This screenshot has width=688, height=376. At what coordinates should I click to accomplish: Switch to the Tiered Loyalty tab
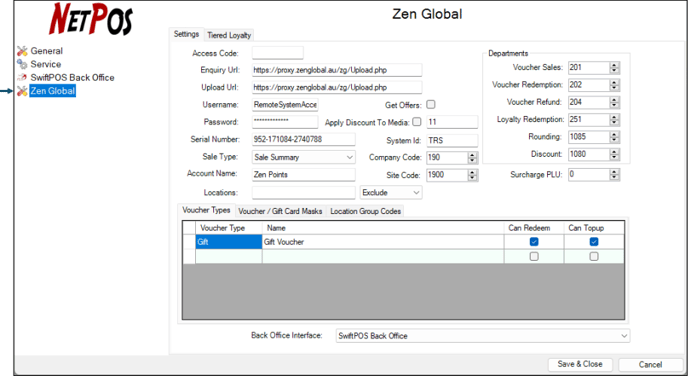[x=229, y=35]
